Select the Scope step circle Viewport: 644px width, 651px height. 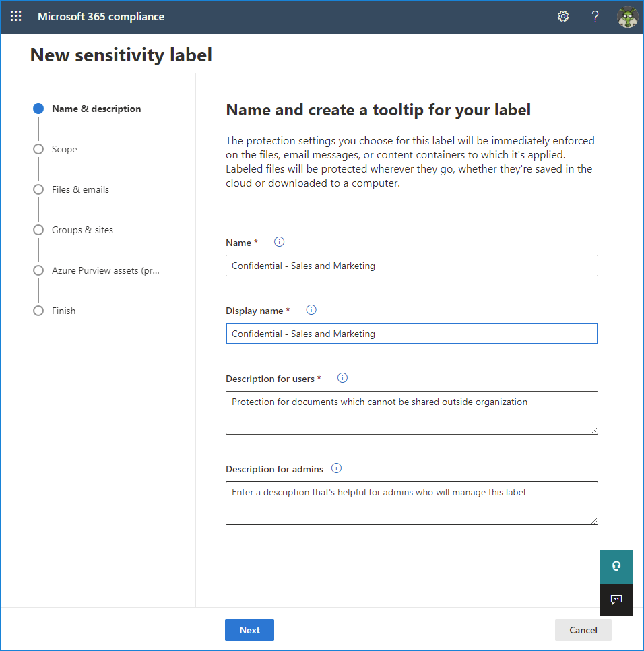pyautogui.click(x=38, y=149)
